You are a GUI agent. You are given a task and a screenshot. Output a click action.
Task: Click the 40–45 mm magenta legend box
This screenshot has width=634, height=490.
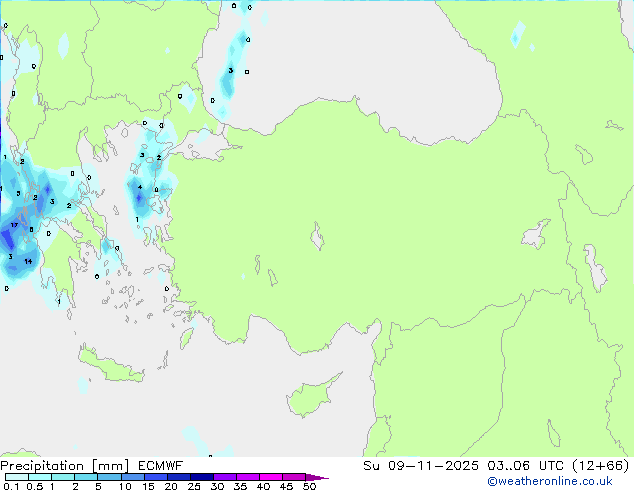pos(271,477)
